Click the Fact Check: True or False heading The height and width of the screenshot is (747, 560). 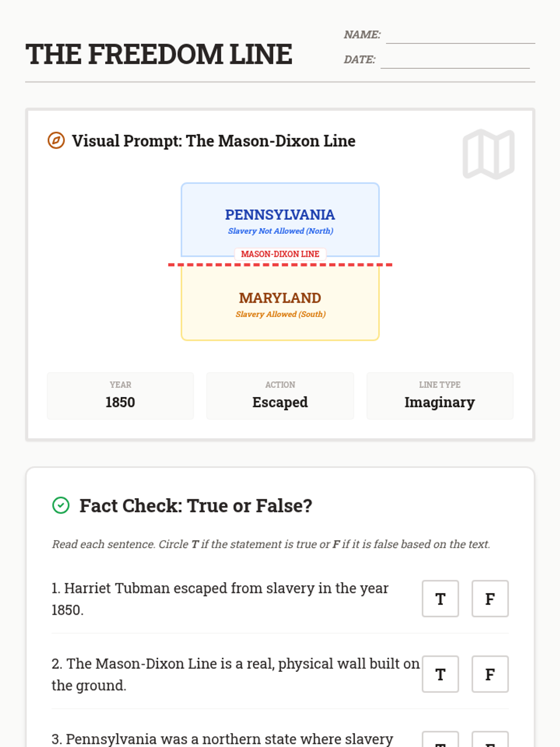[196, 506]
